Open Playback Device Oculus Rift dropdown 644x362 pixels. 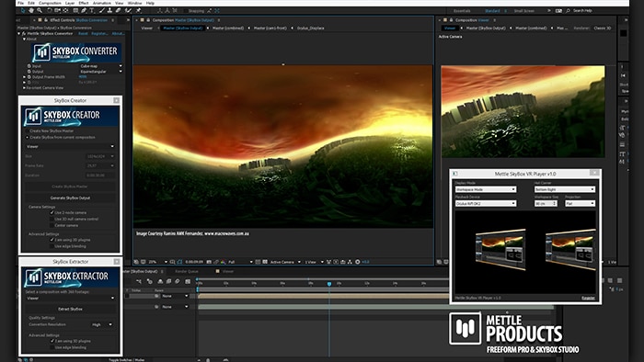486,203
